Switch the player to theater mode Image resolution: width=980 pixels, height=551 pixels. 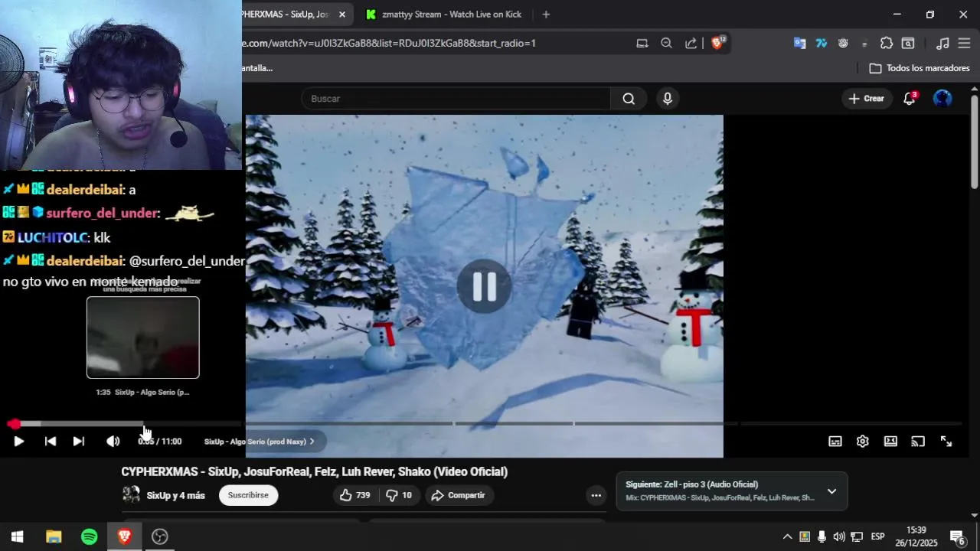pyautogui.click(x=890, y=442)
